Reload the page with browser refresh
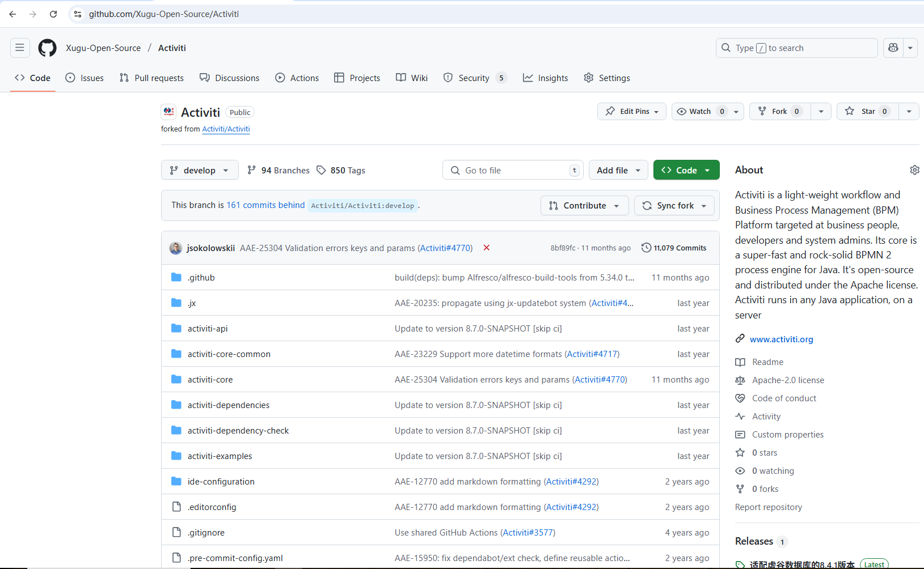This screenshot has height=569, width=924. coord(53,14)
